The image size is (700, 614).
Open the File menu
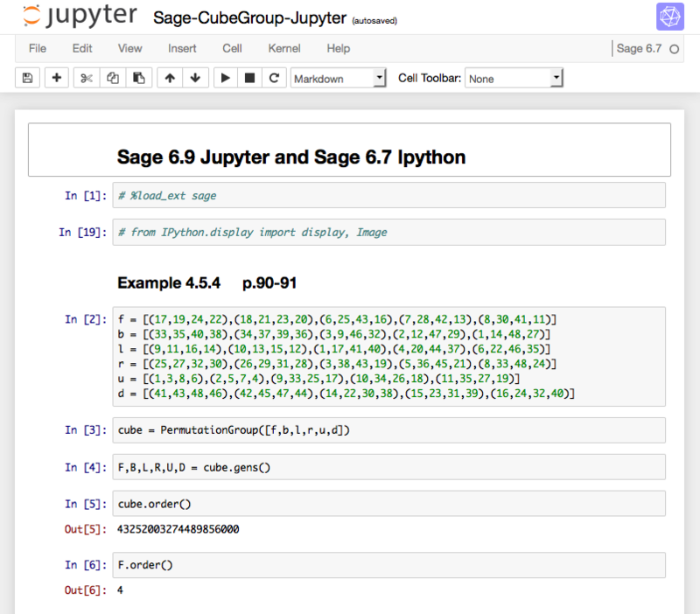pos(38,48)
